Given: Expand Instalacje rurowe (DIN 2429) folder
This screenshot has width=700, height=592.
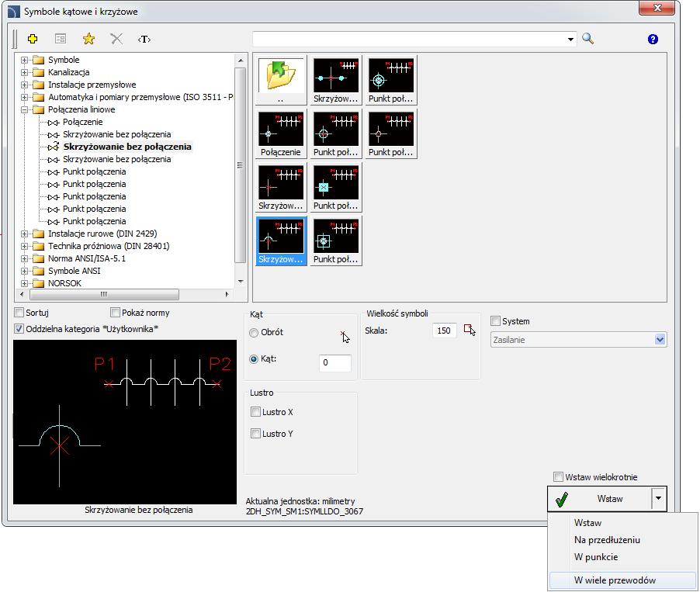Looking at the screenshot, I should (x=25, y=234).
